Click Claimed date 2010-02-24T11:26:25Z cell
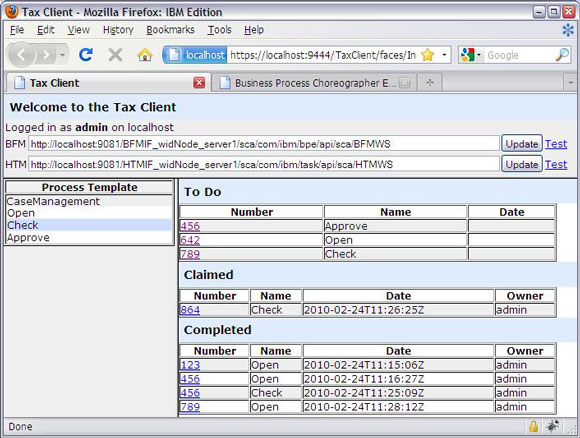580x438 pixels. click(398, 310)
